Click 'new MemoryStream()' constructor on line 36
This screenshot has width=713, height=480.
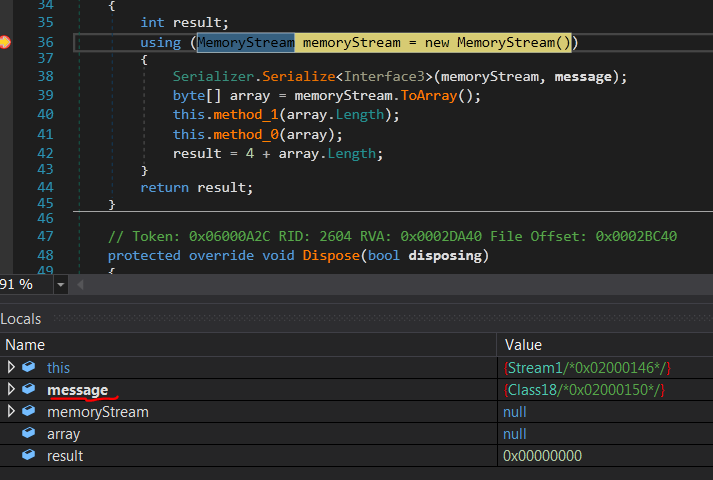point(497,43)
